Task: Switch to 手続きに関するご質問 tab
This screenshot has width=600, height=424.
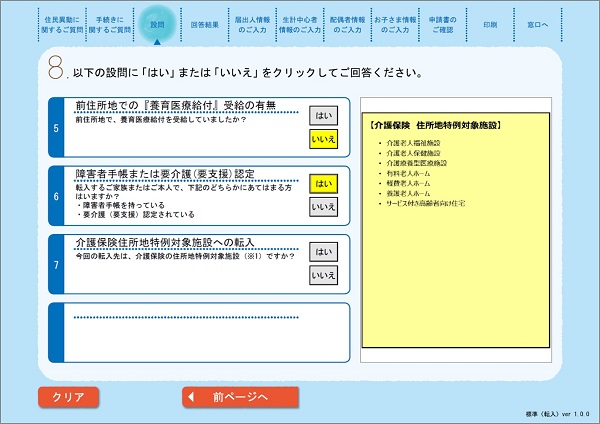Action: (x=108, y=24)
